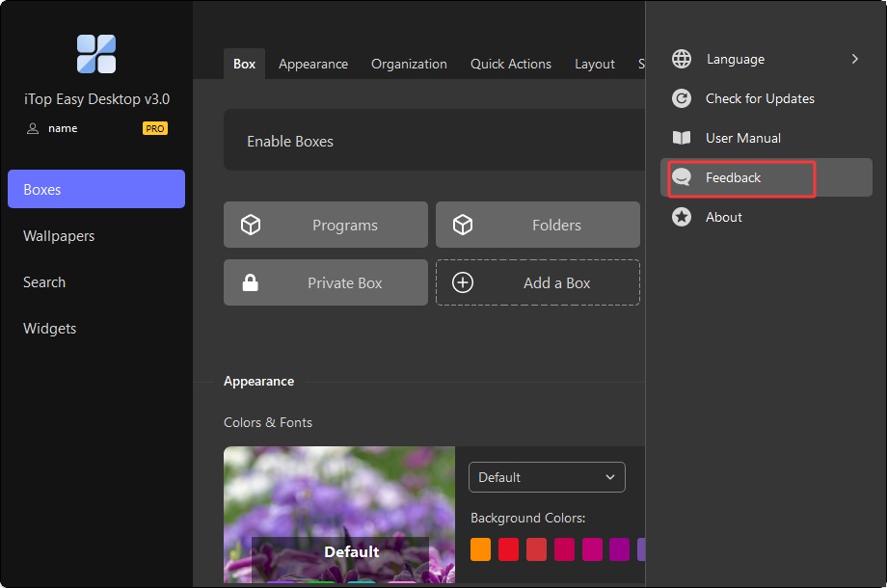Click the star icon beside About
Viewport: 887px width, 588px height.
(x=682, y=217)
